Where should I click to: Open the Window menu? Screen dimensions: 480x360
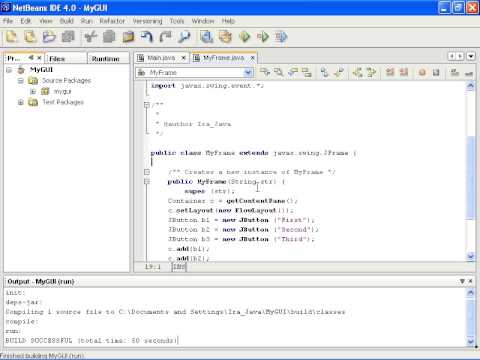click(203, 21)
